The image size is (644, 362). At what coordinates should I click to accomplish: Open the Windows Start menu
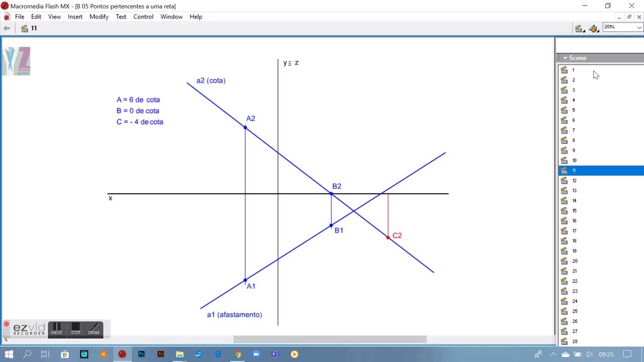tap(9, 354)
